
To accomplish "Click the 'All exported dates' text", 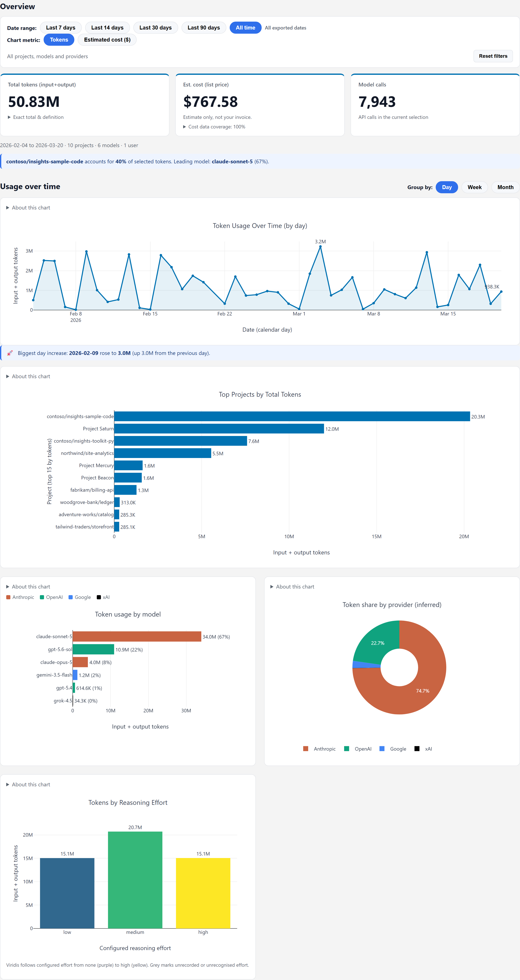I will (286, 28).
